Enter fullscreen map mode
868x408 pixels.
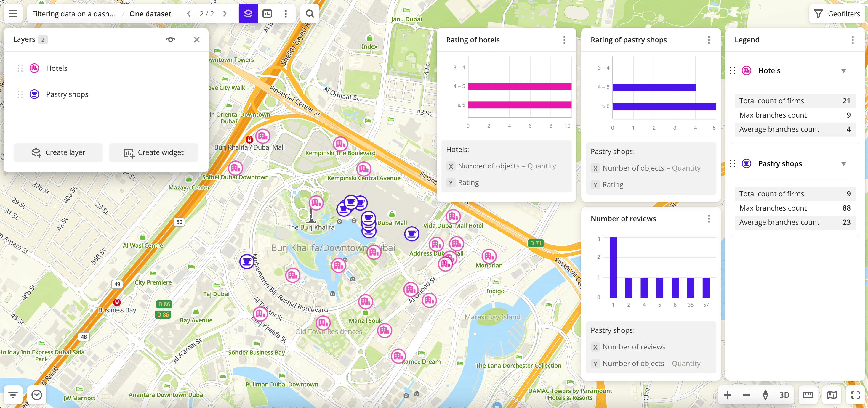coord(855,395)
